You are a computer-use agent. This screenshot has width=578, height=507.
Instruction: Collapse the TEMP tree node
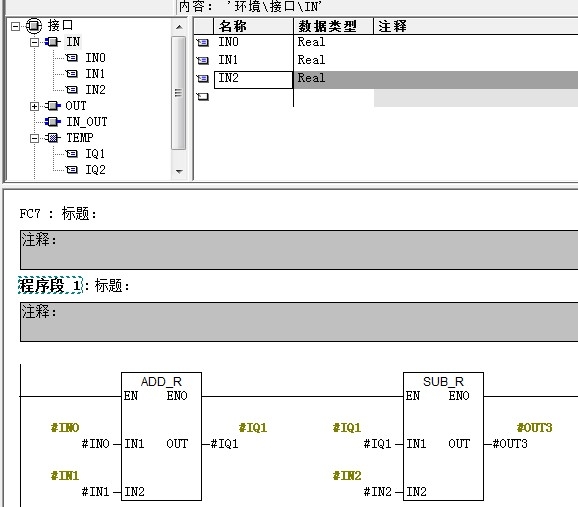tap(34, 138)
